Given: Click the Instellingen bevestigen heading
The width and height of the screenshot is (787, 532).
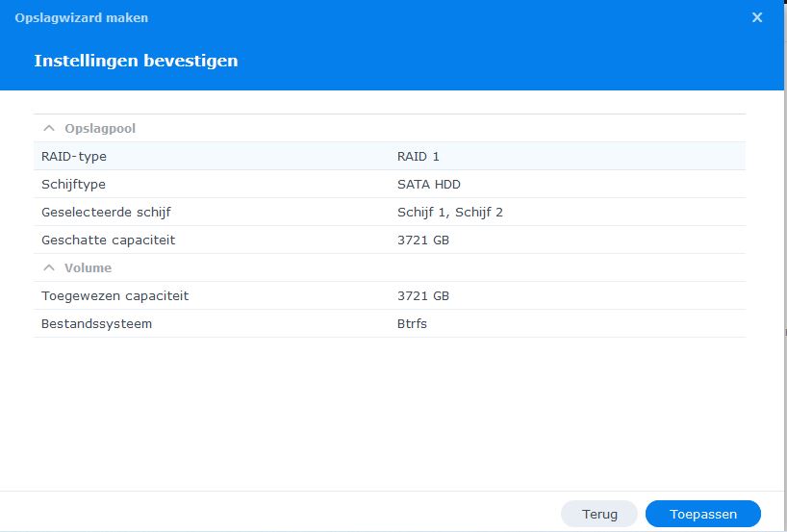Looking at the screenshot, I should [x=136, y=61].
